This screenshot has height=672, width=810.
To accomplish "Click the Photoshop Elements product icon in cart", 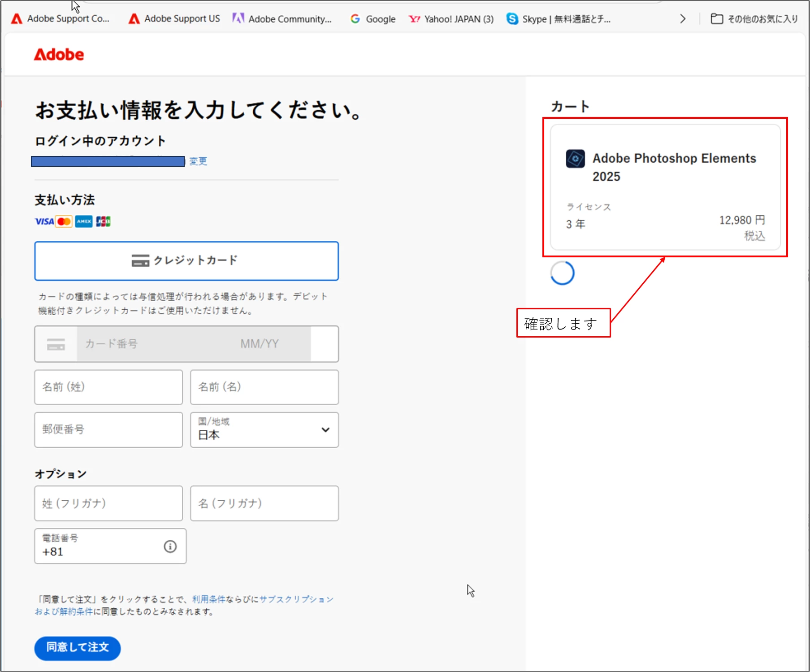I will coord(575,159).
